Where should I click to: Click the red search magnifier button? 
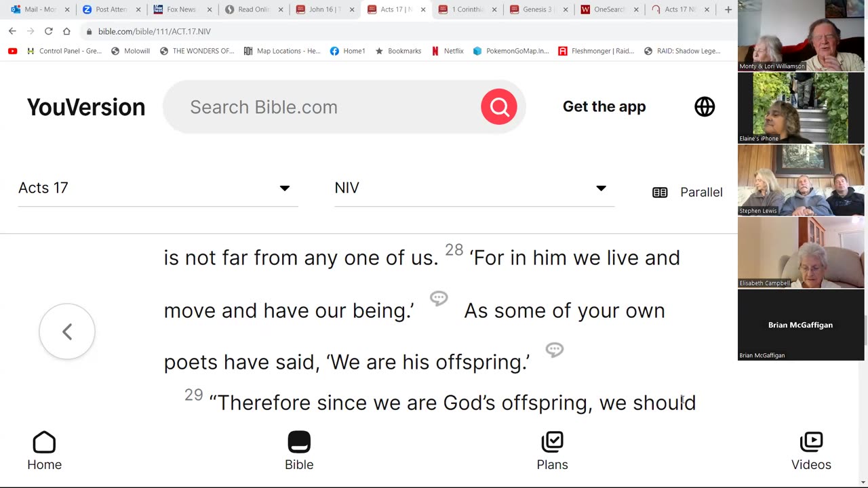pyautogui.click(x=499, y=106)
